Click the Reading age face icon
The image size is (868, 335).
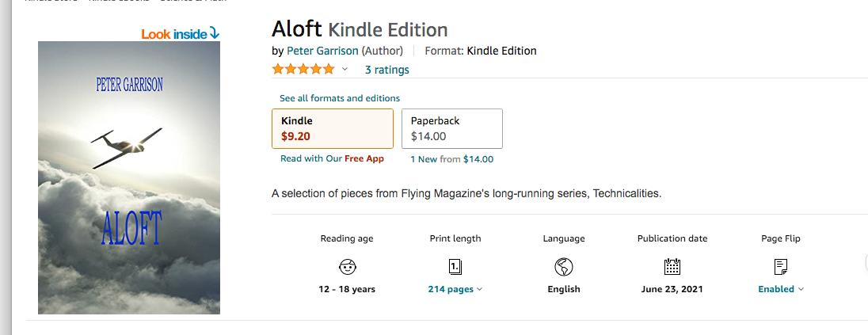click(347, 266)
